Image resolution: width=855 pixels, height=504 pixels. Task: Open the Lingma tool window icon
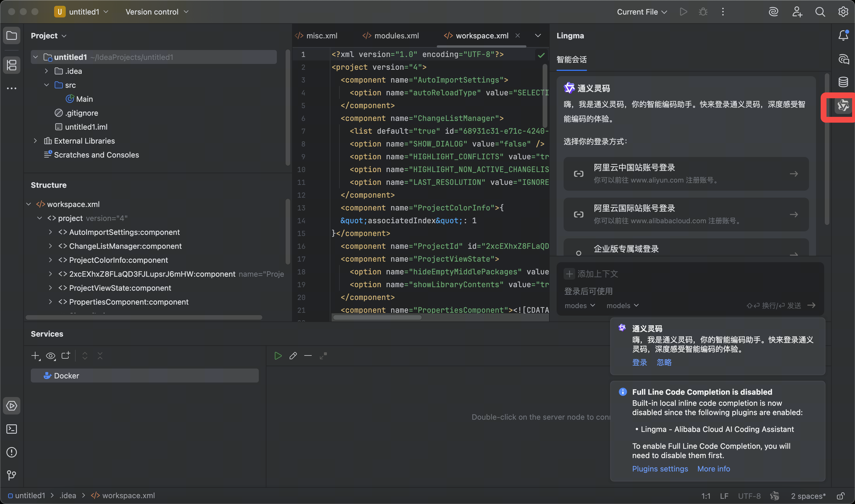(x=843, y=106)
